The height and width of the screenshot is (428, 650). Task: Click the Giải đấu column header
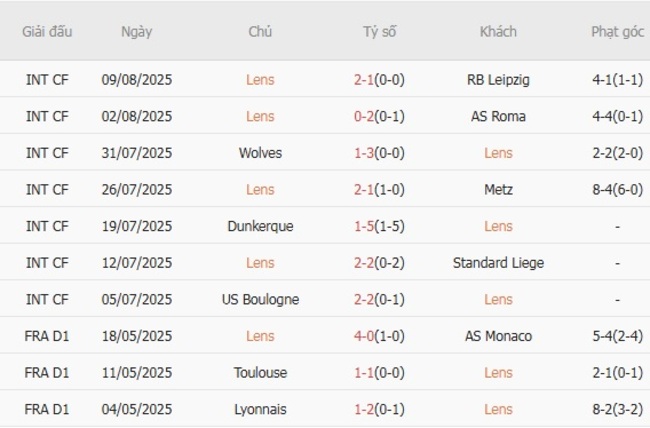[47, 32]
